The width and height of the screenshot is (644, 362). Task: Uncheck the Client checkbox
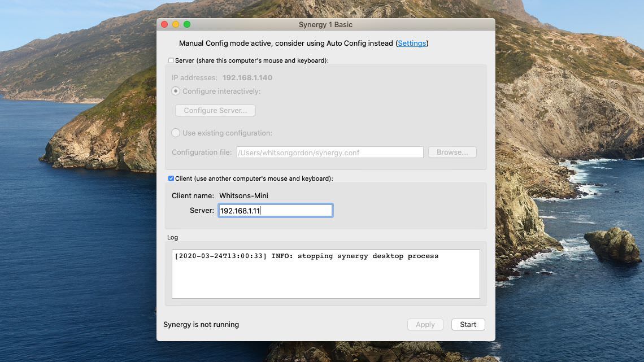click(x=171, y=178)
